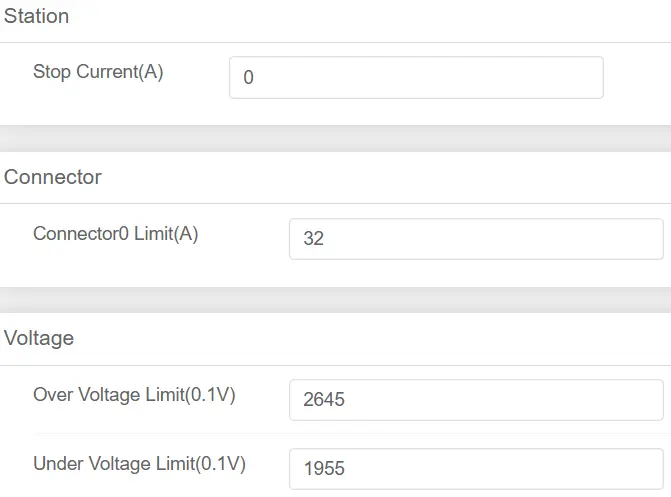Select the Over Voltage Limit input field

coord(476,400)
